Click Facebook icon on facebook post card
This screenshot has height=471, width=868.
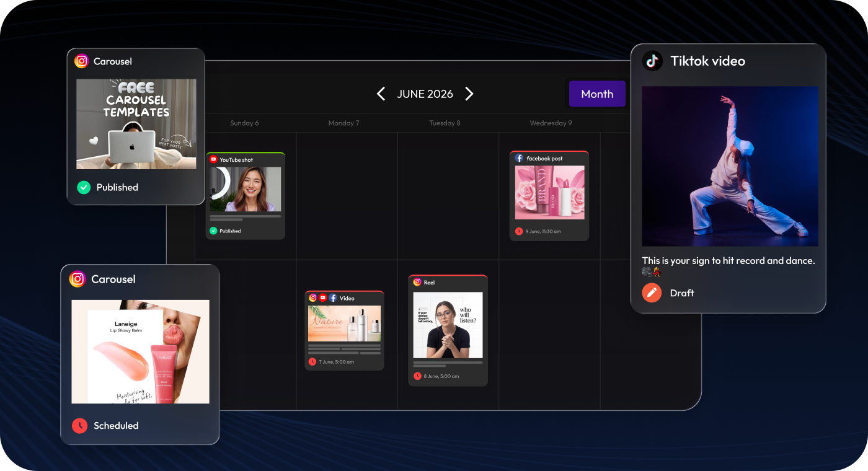tap(519, 158)
